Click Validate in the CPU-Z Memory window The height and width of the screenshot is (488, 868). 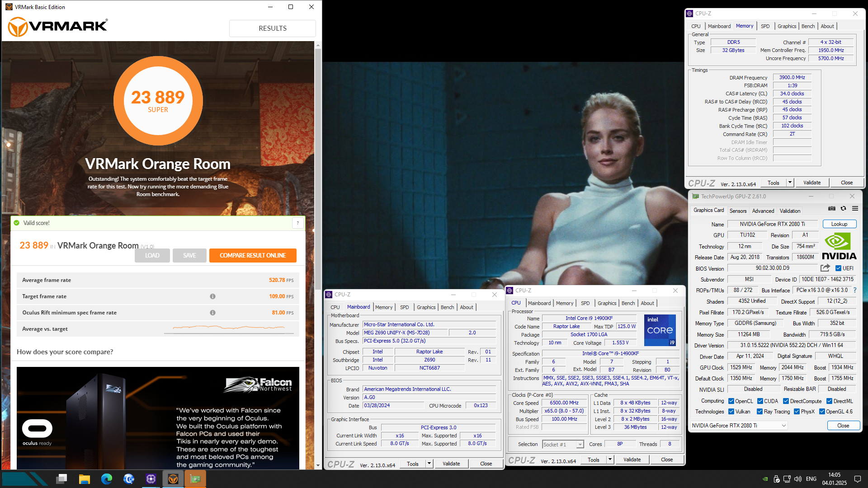[812, 183]
